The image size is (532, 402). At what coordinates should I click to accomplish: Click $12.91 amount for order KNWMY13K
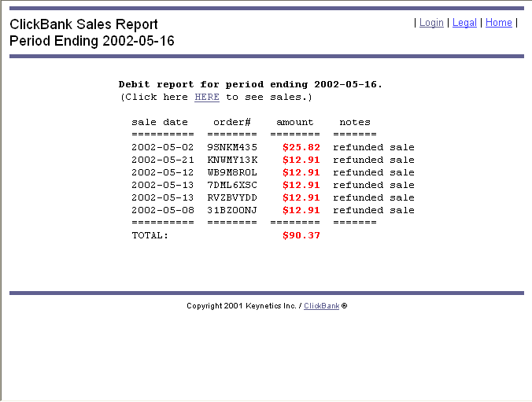301,160
